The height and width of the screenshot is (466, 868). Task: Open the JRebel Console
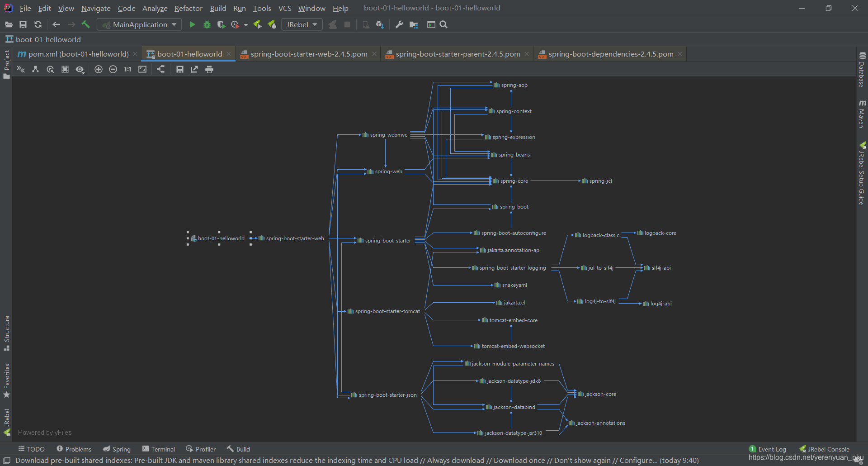coord(824,449)
